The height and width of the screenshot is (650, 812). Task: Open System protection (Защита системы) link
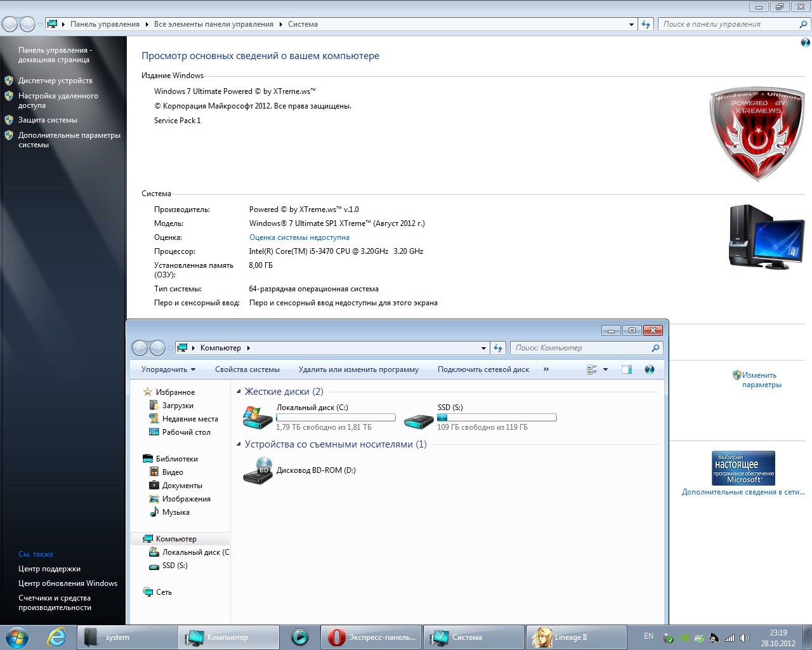click(x=48, y=120)
